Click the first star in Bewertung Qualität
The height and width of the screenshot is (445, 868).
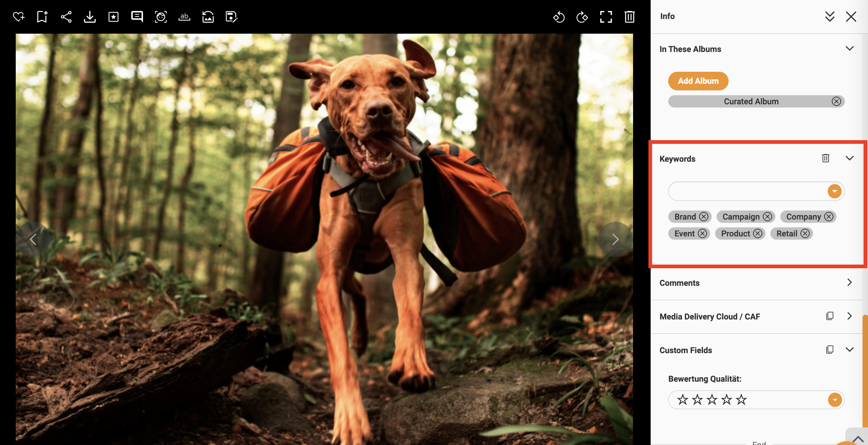tap(682, 400)
